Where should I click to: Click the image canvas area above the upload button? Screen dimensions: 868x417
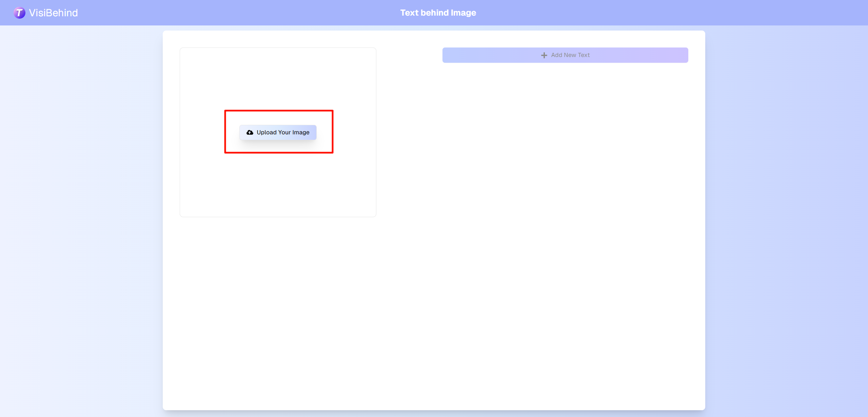click(x=278, y=78)
